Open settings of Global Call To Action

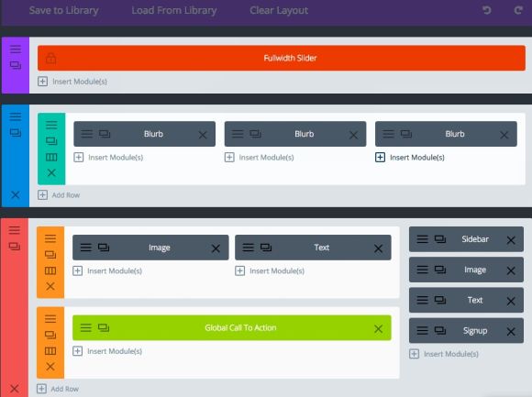pyautogui.click(x=86, y=328)
